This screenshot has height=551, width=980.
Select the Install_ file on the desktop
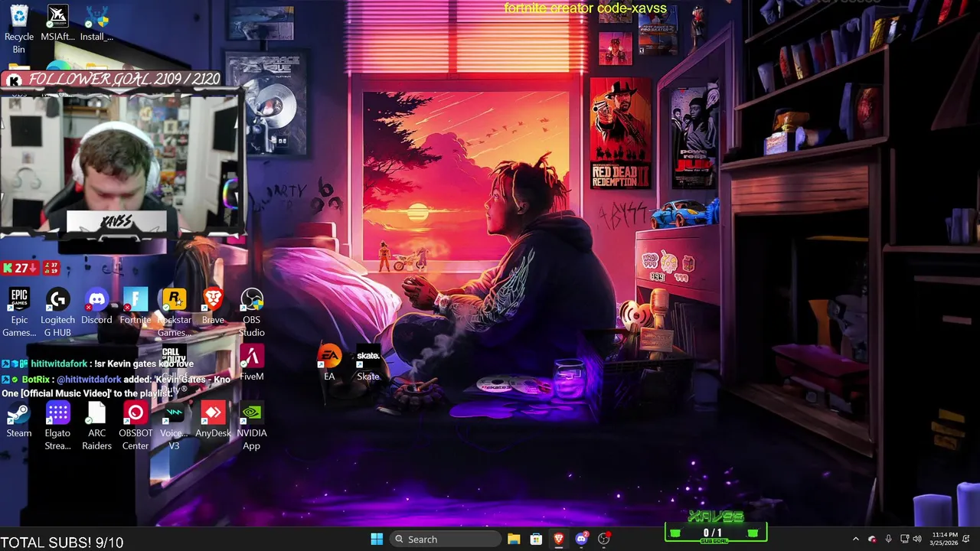(x=96, y=24)
